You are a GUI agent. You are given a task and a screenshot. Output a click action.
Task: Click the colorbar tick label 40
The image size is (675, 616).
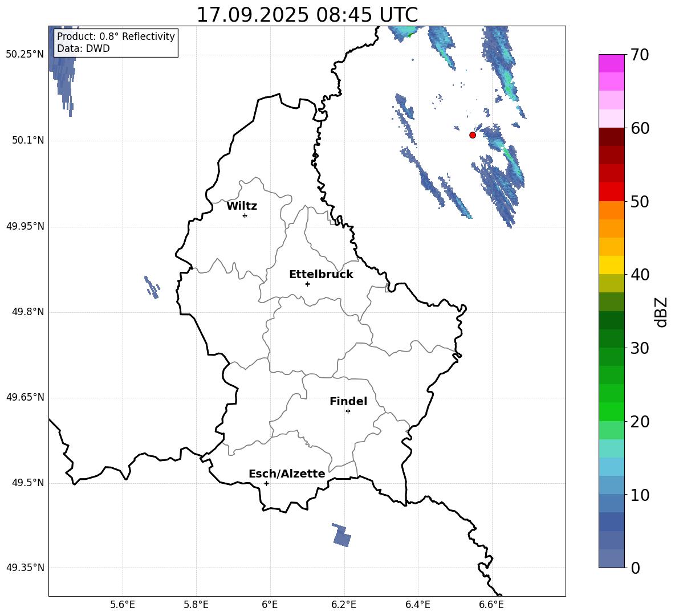640,275
